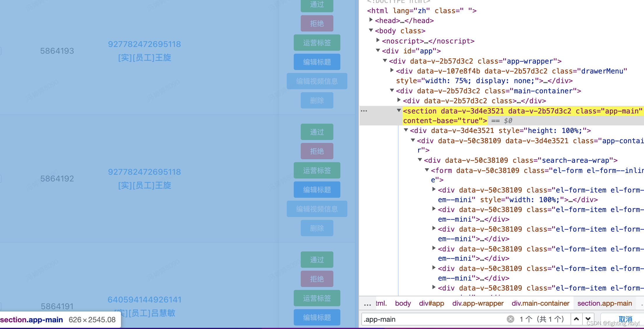Screen dimensions: 644x329
Task: Expand el-form-item with width: 100% style
Action: click(x=434, y=189)
